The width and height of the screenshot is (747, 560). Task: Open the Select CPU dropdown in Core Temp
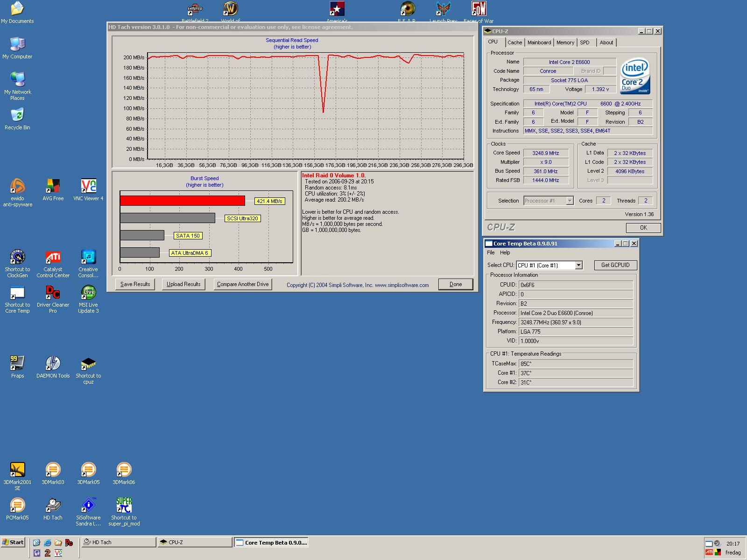[550, 265]
